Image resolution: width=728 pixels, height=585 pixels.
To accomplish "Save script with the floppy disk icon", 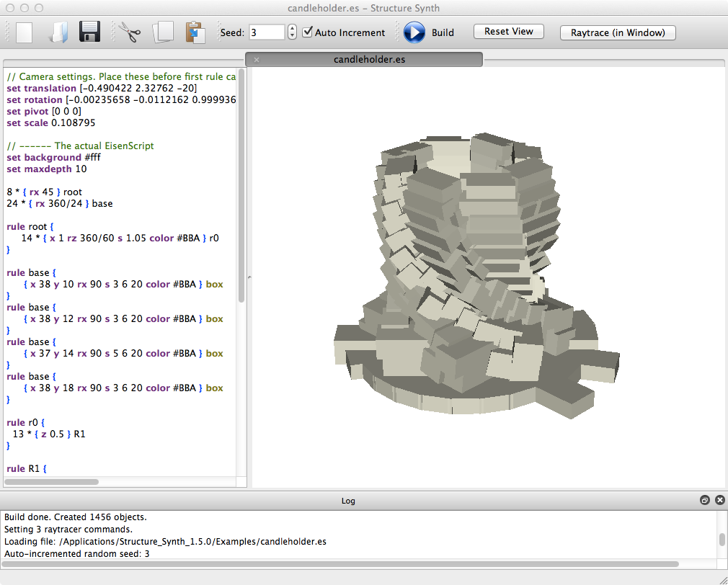I will click(89, 32).
